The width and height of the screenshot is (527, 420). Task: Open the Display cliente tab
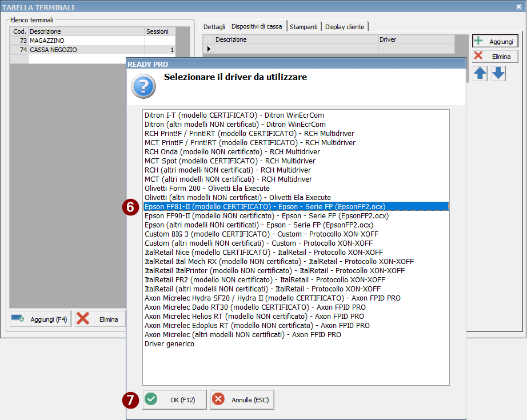(345, 27)
